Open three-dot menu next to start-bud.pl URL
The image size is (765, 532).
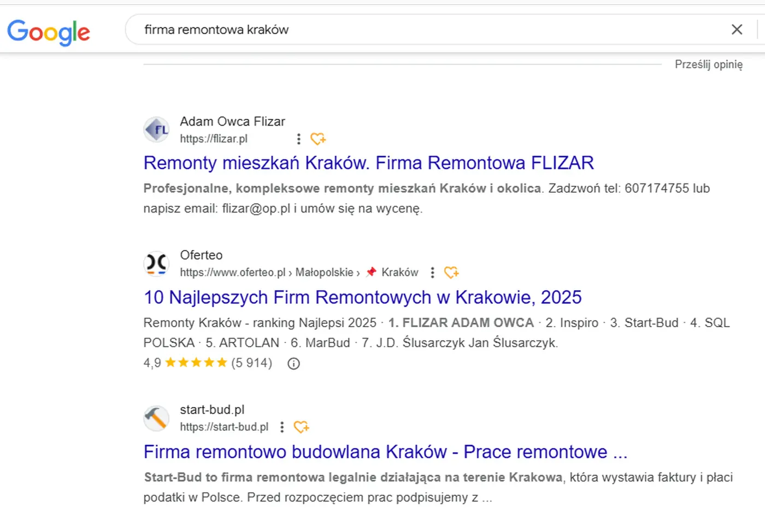pos(282,427)
